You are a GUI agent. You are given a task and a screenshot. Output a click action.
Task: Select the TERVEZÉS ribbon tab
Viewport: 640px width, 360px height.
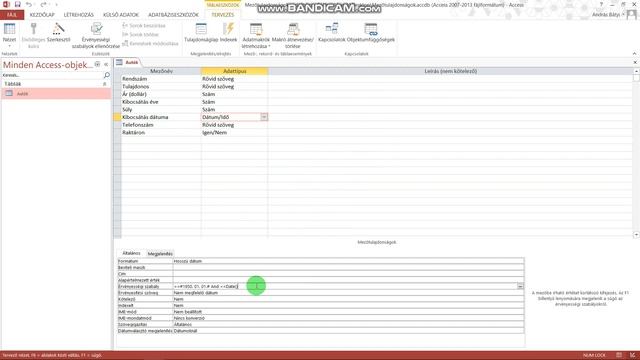tap(223, 15)
